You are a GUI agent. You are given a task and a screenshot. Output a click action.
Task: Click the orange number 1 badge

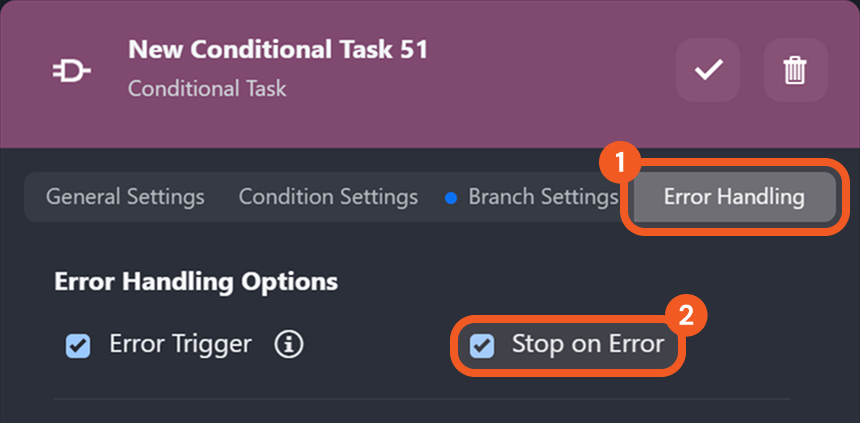(619, 160)
